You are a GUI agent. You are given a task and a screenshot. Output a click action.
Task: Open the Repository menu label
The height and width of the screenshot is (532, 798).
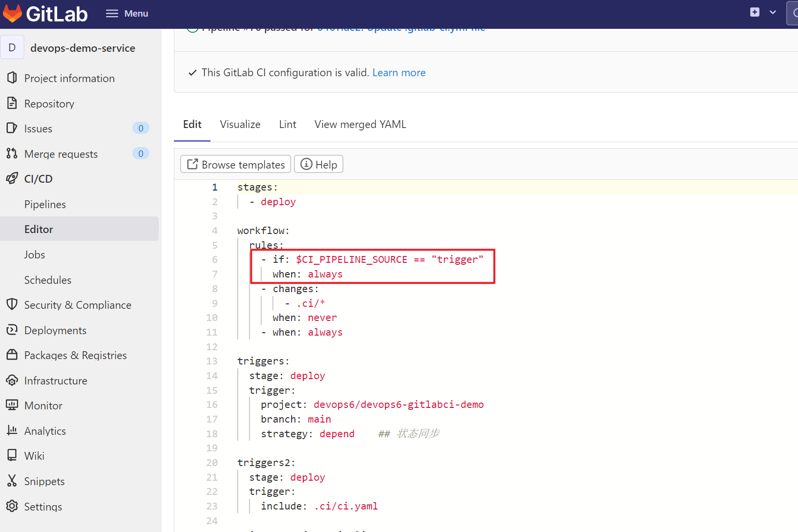coord(49,104)
